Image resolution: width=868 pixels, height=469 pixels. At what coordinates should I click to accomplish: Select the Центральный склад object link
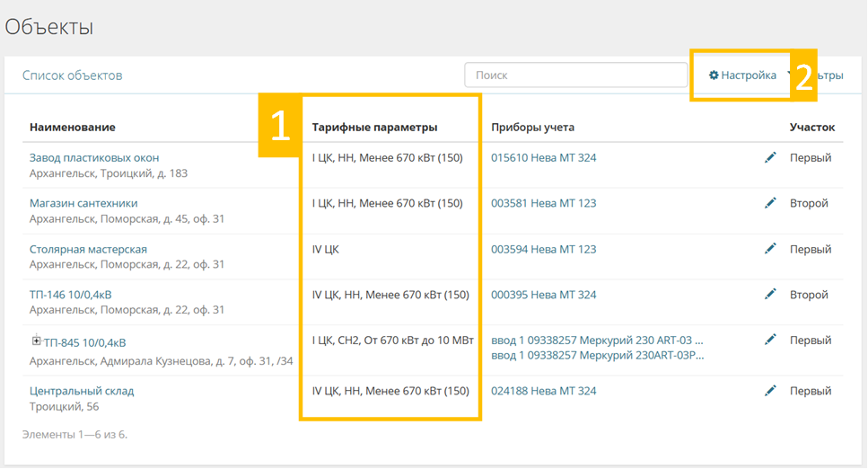tap(82, 392)
